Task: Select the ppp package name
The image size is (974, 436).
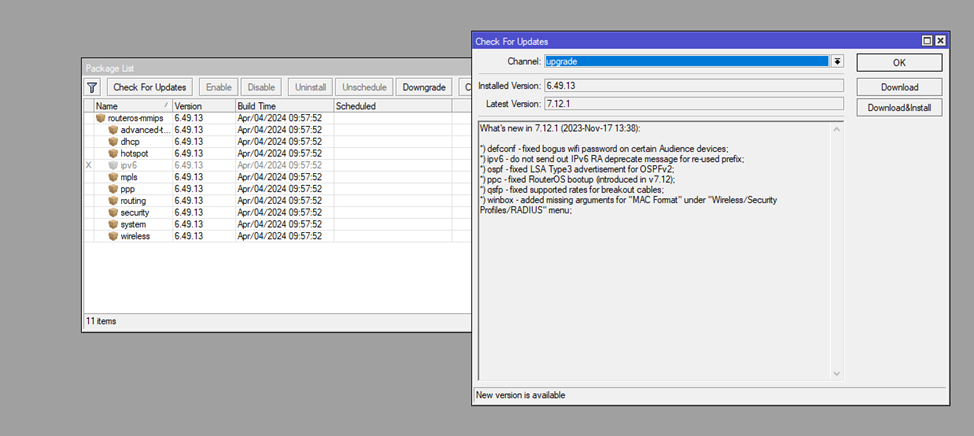Action: [127, 189]
